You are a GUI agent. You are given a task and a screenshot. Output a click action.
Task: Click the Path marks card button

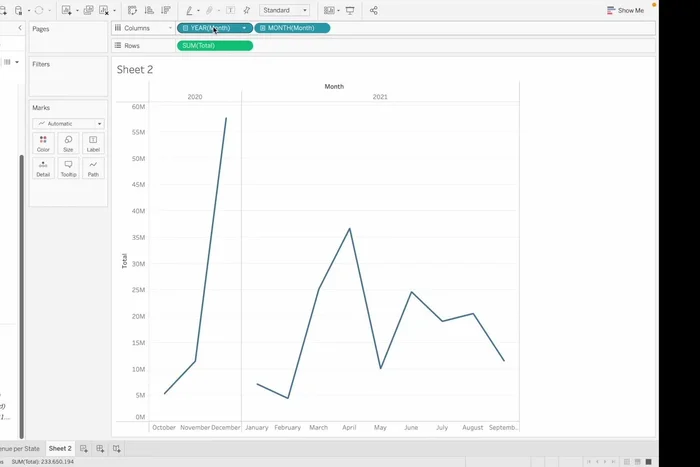click(93, 168)
